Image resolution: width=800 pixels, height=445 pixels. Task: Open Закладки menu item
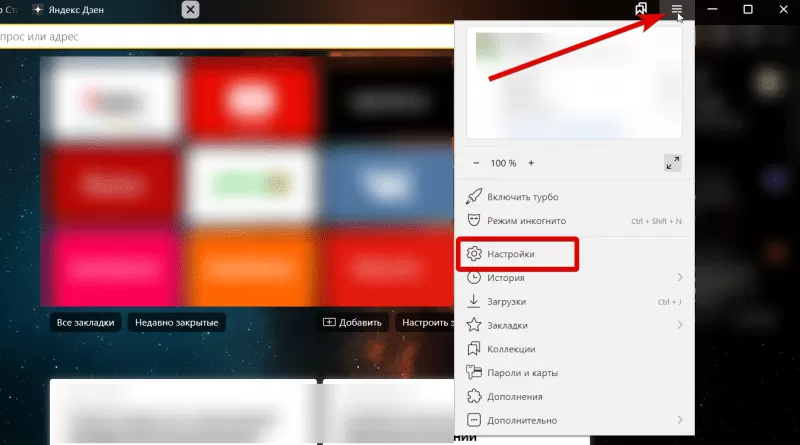coord(574,325)
